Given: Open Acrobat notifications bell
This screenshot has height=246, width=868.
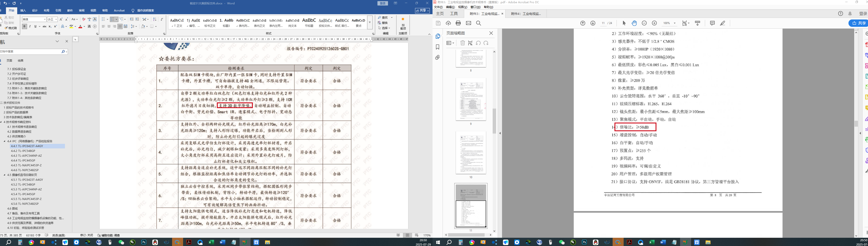Looking at the screenshot, I should click(x=850, y=14).
